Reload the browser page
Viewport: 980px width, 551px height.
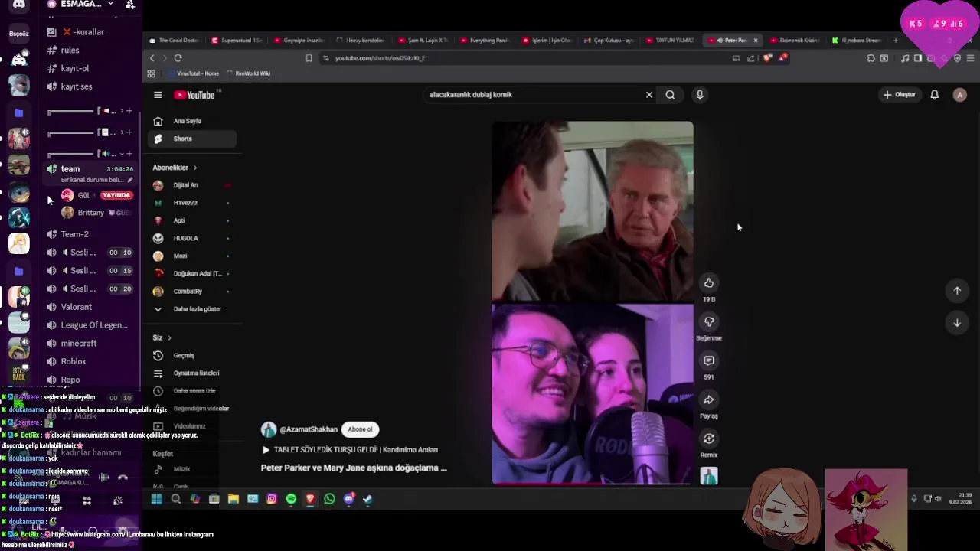178,58
